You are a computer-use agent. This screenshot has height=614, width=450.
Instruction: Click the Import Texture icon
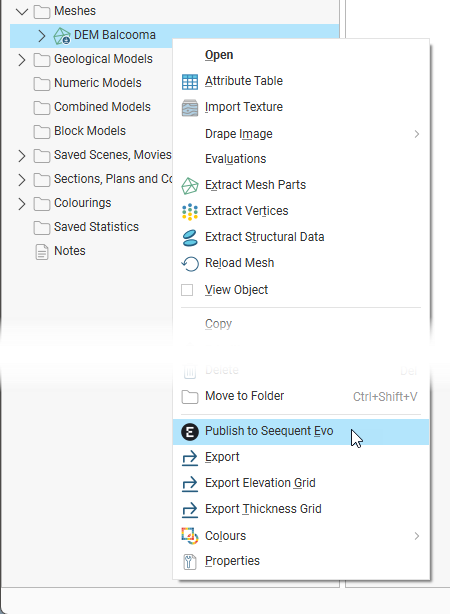(x=190, y=108)
